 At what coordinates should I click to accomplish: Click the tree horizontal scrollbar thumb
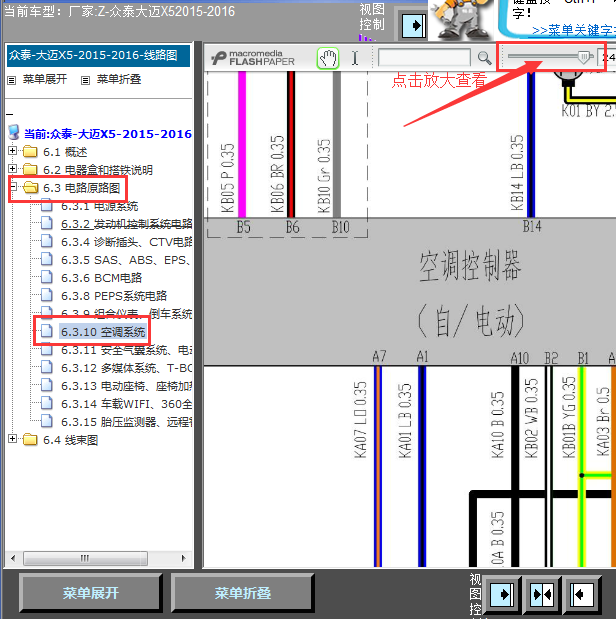[85, 558]
